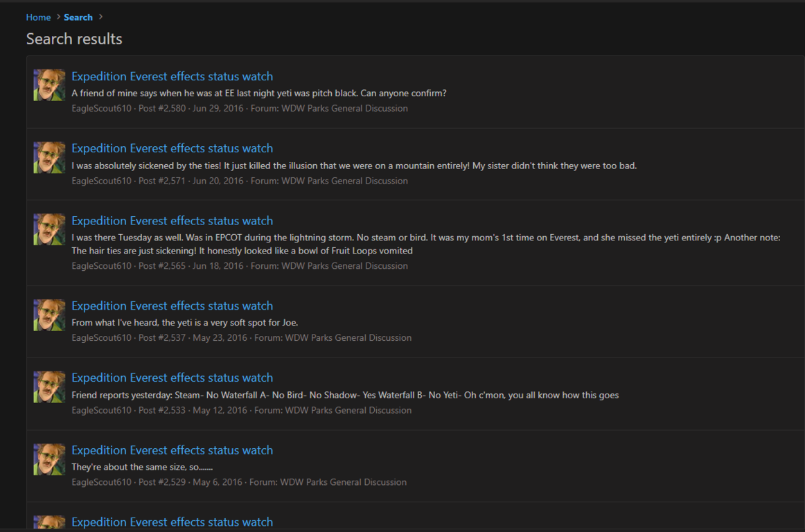805x532 pixels.
Task: Click metadata line with Post #2,565
Action: point(240,266)
